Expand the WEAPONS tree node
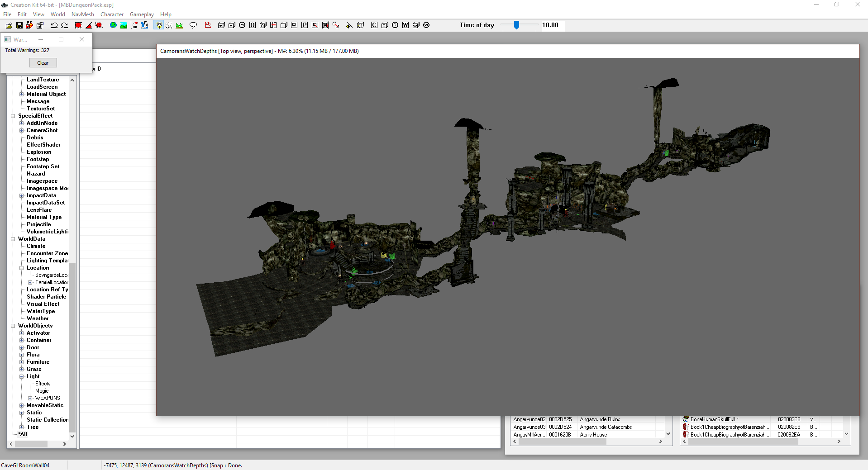The height and width of the screenshot is (470, 868). point(30,398)
